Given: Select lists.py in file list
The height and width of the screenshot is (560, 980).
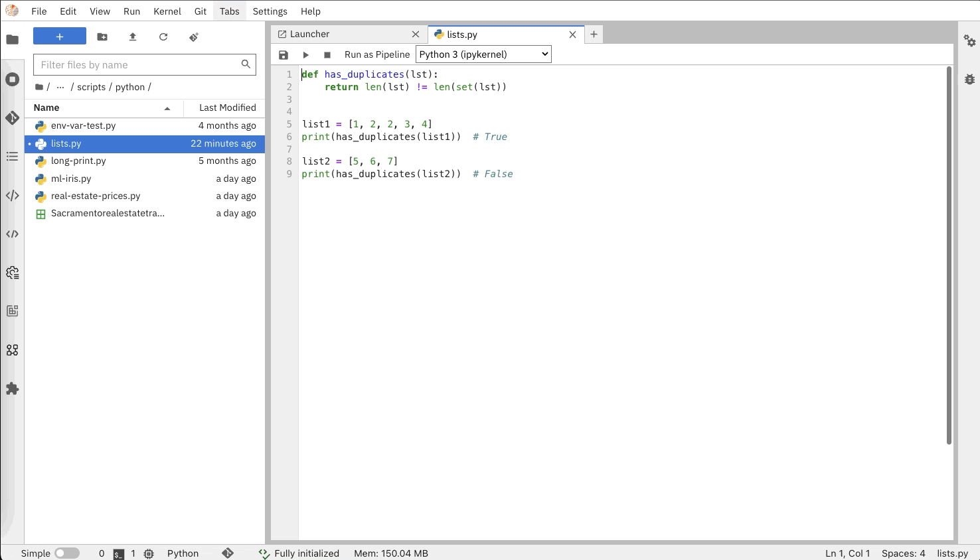Looking at the screenshot, I should pos(145,143).
